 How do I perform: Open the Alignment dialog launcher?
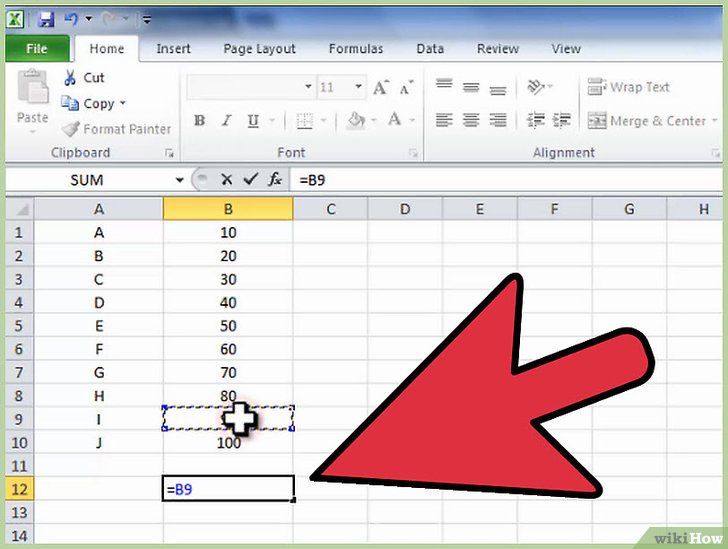tap(715, 153)
